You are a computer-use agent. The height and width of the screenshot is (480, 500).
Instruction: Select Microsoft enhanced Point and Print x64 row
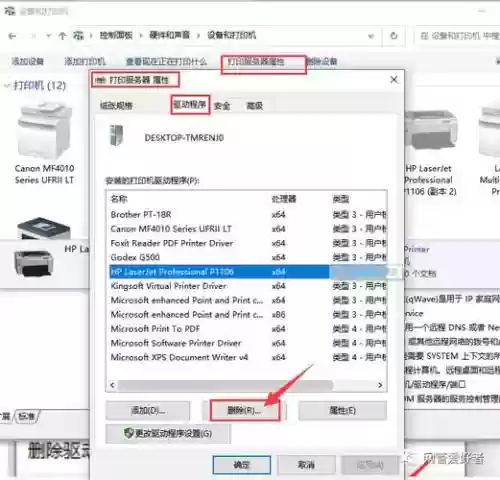tap(248, 300)
